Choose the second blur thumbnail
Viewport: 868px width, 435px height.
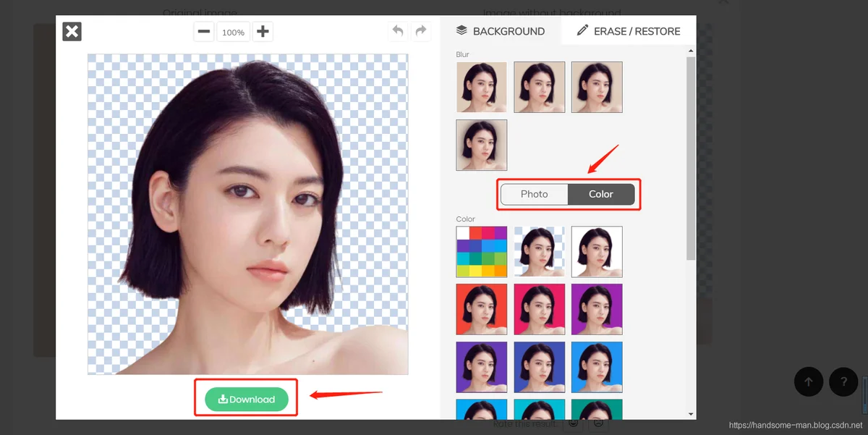tap(540, 87)
